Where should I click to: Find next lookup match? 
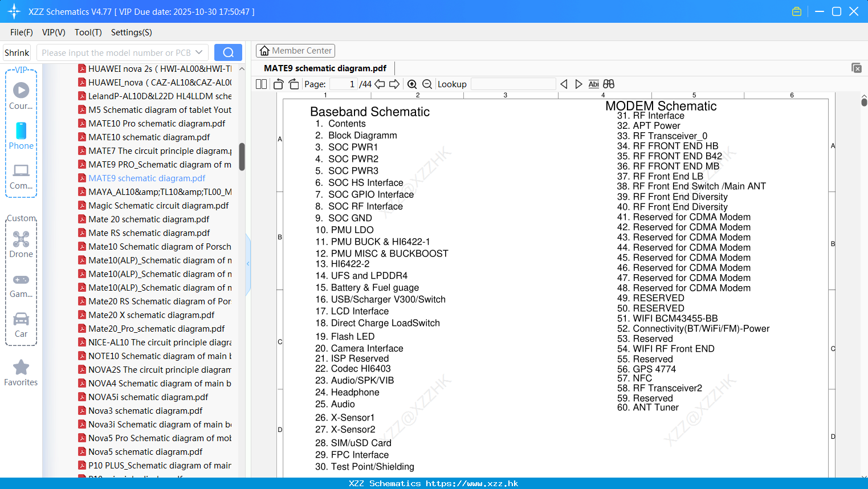tap(578, 84)
